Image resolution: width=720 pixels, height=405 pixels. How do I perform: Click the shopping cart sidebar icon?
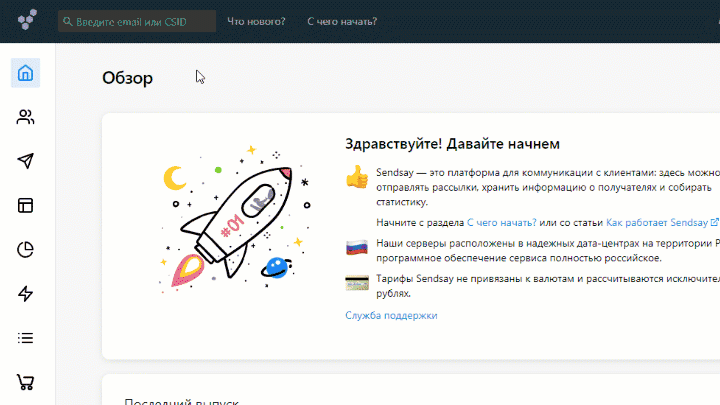[x=26, y=382]
